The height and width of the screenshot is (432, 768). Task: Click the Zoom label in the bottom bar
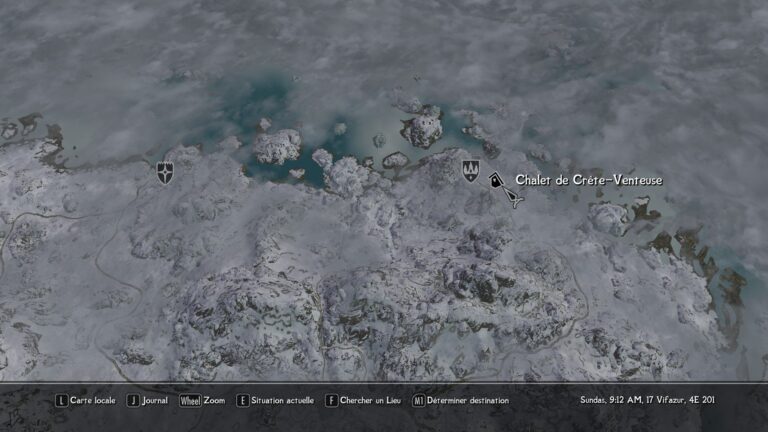[x=215, y=400]
